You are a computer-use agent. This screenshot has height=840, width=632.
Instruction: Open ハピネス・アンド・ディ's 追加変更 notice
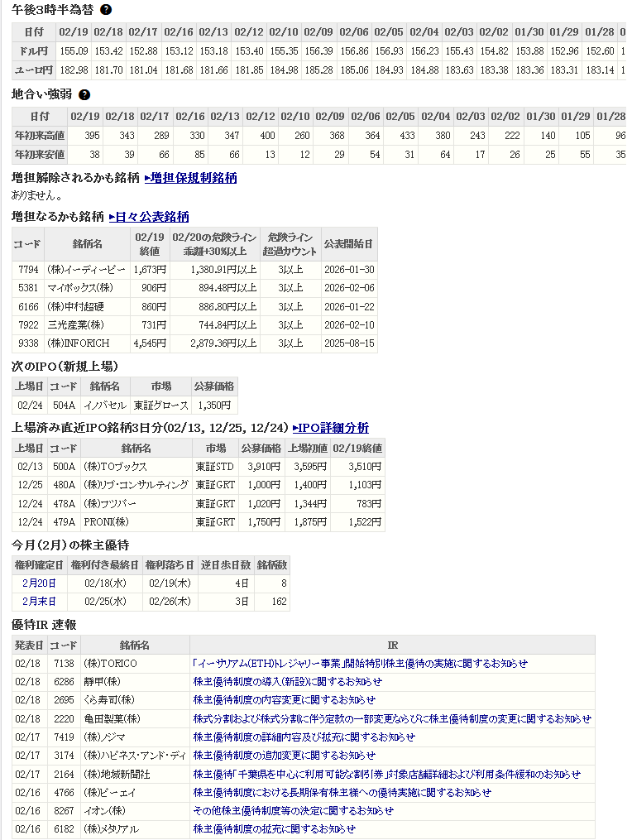coord(284,755)
